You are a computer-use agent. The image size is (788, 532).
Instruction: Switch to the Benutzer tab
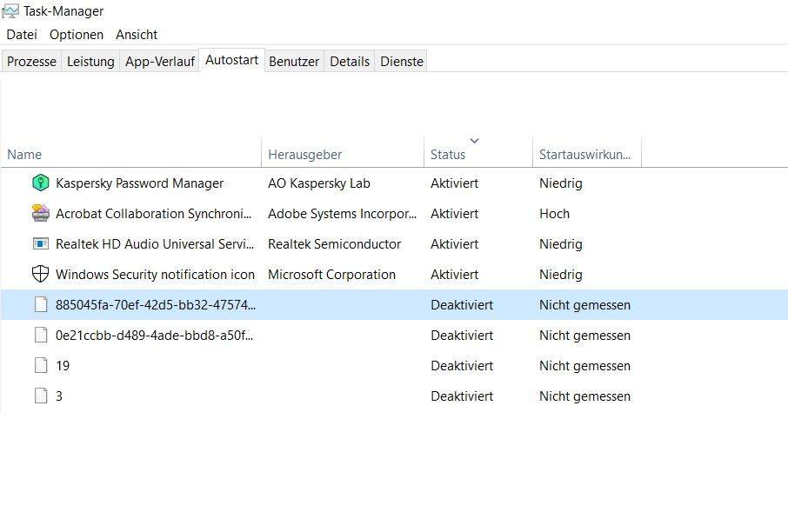[x=294, y=62]
